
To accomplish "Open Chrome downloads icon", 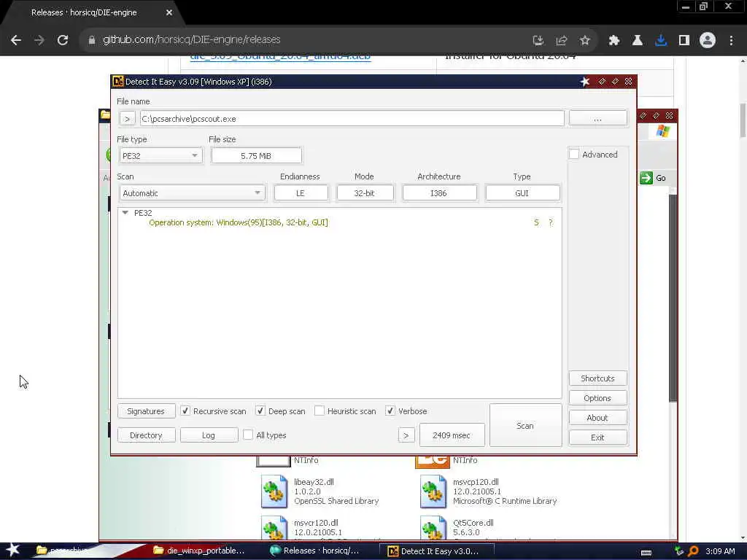I will tap(660, 41).
